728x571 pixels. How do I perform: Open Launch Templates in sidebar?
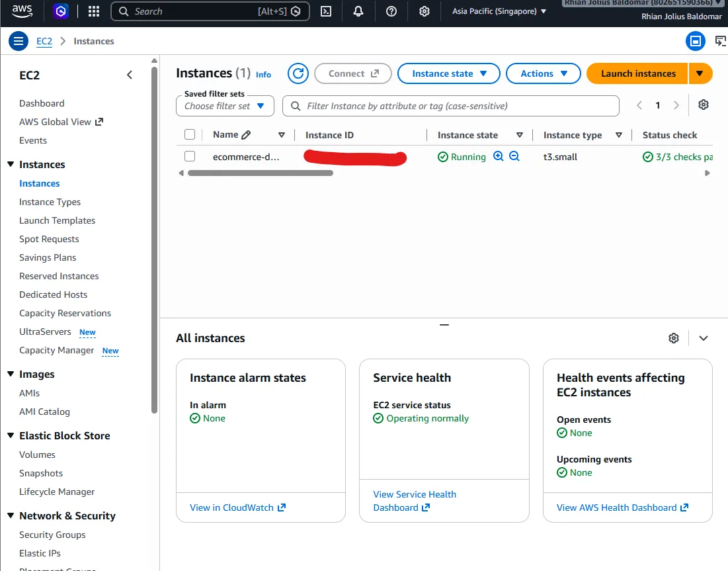[57, 221]
